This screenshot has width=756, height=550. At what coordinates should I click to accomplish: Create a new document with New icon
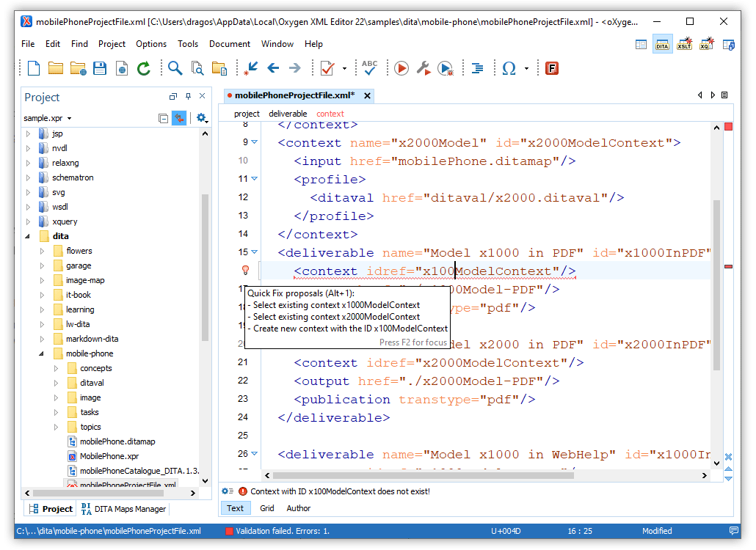click(x=34, y=68)
